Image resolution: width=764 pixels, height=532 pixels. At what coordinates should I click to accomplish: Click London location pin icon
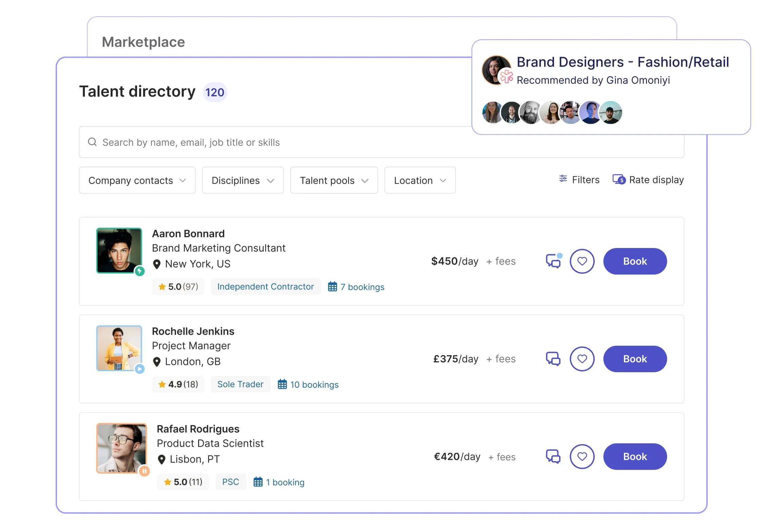157,362
